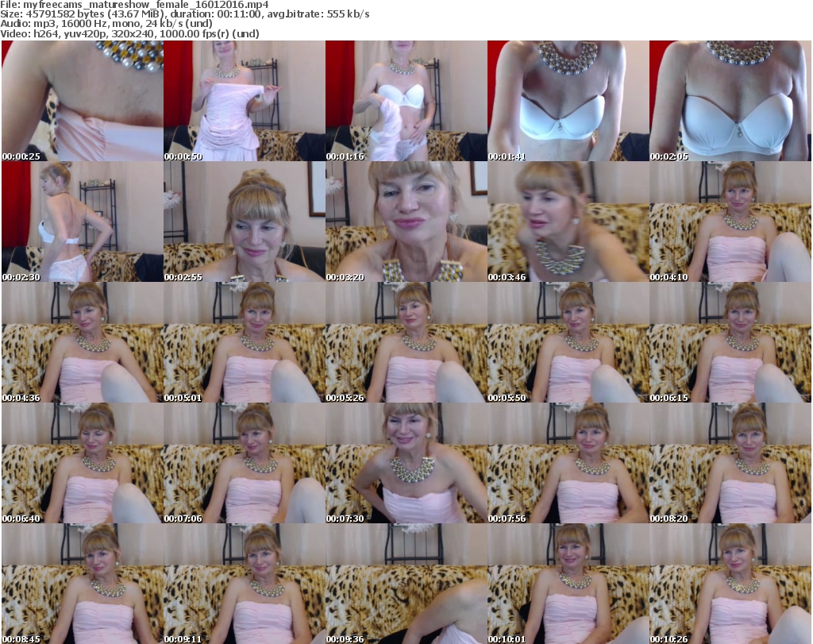Open the thumbnail stamped 00:00:25
The height and width of the screenshot is (644, 813).
click(83, 101)
